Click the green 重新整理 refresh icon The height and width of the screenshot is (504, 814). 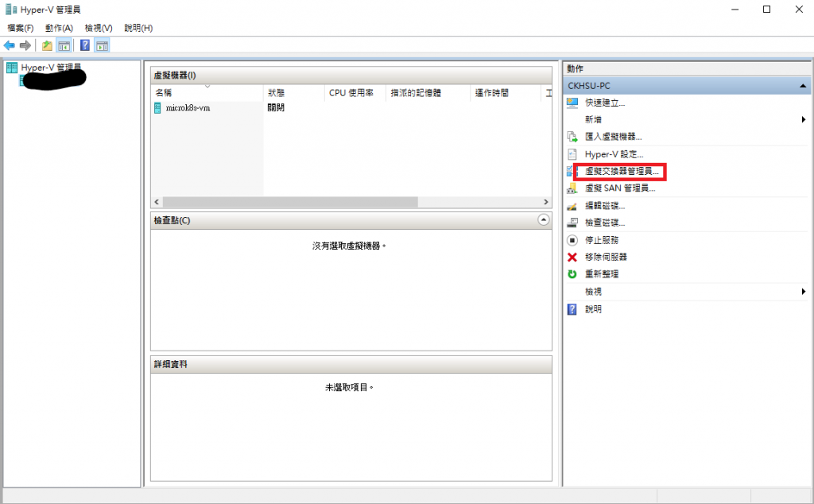pyautogui.click(x=572, y=274)
